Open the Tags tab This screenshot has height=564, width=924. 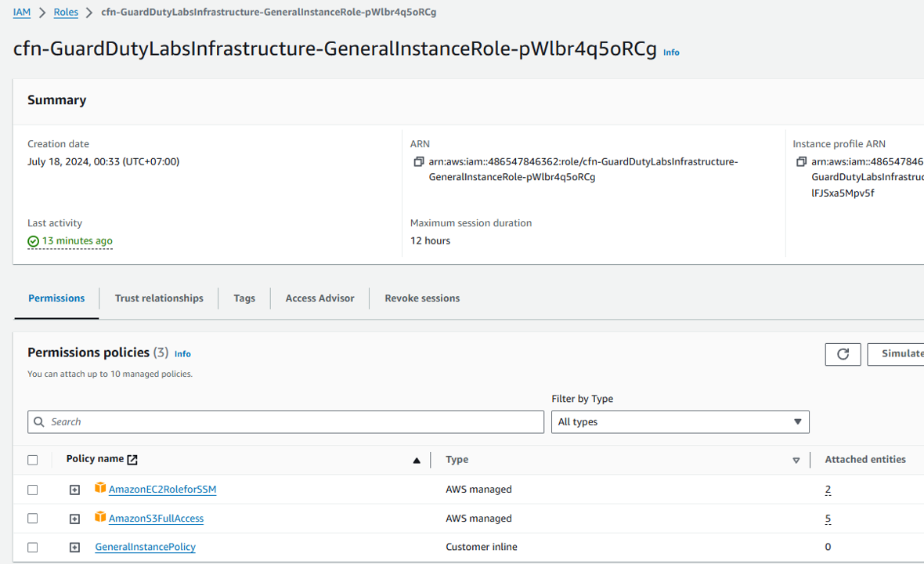(244, 298)
